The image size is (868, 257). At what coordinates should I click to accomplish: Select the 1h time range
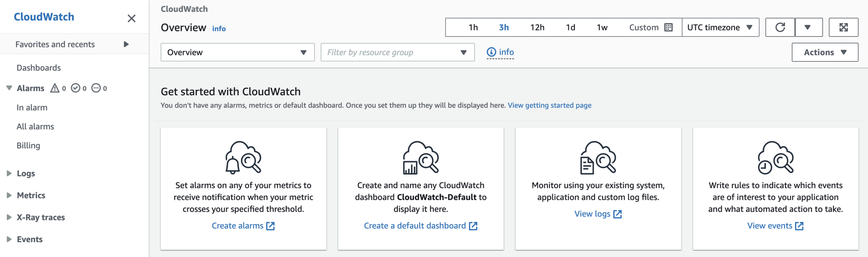(473, 27)
